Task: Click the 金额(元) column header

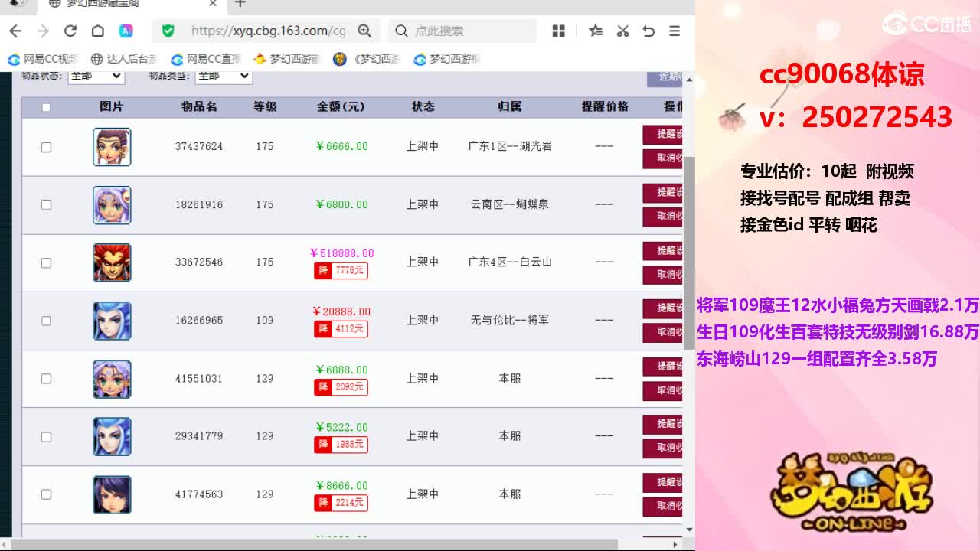Action: coord(341,107)
